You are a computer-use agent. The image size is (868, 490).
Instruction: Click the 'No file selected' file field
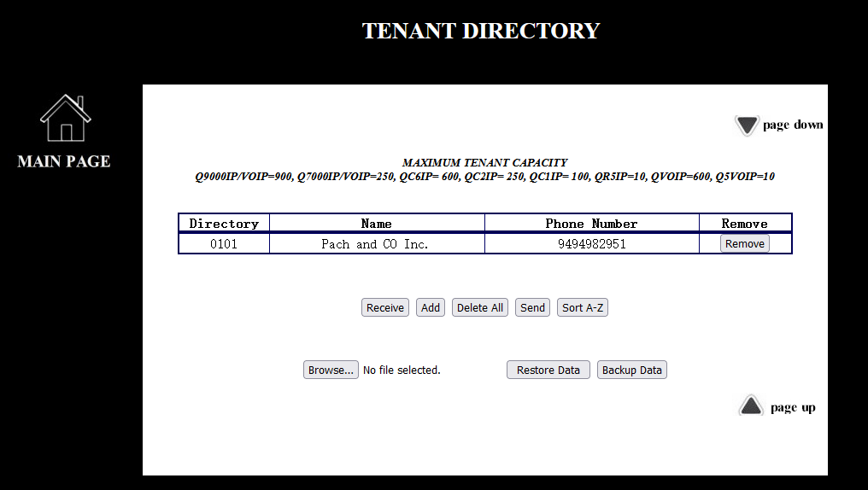click(x=402, y=370)
